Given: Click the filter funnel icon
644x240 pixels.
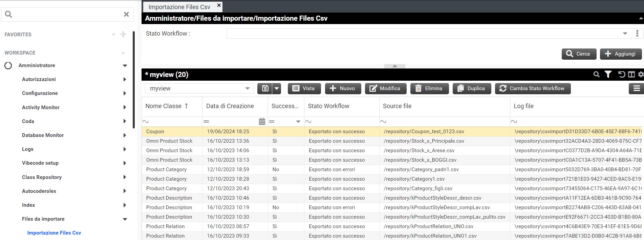Looking at the screenshot, I should (608, 75).
